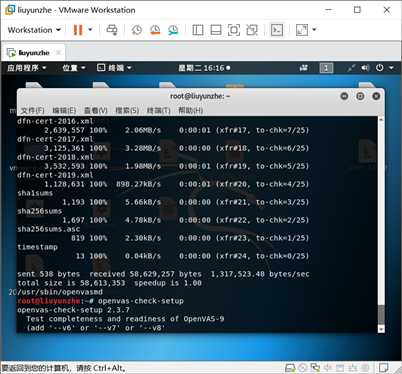Viewport: 402px width, 374px height.
Task: Open the 帮助(H) terminal menu
Action: (190, 110)
